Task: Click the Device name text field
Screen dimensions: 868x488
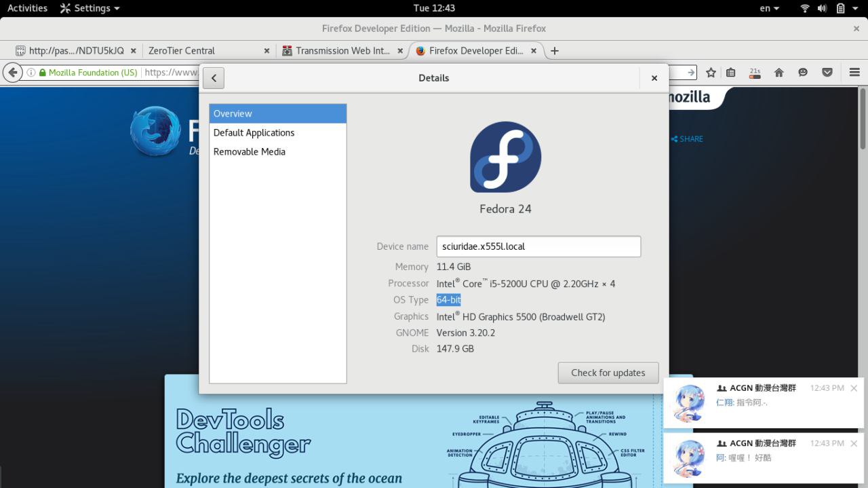Action: (538, 246)
